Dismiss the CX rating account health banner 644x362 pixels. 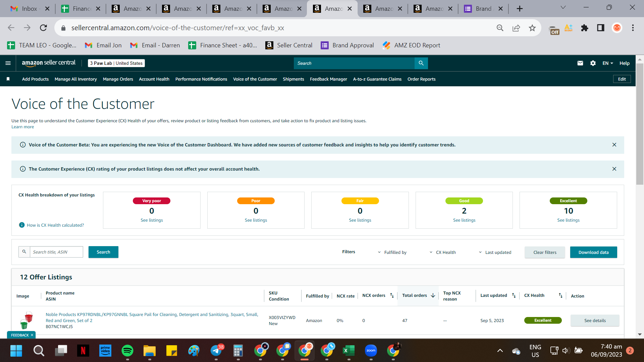pos(614,169)
